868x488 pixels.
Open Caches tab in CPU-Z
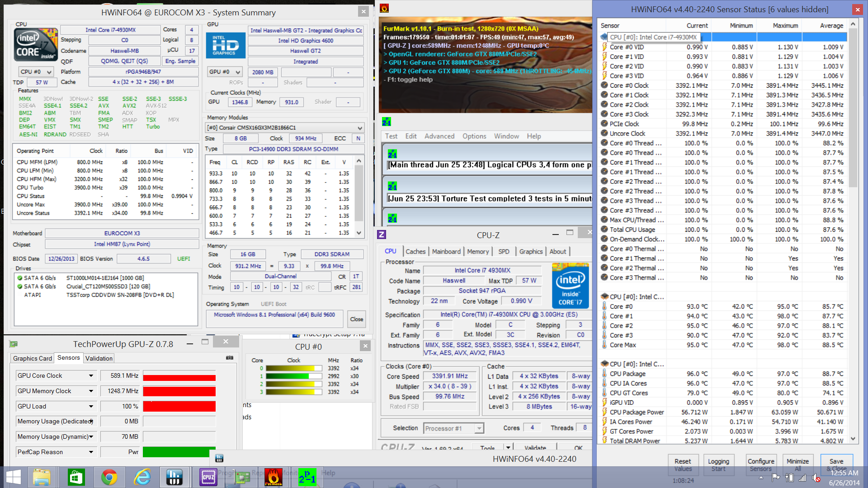pos(415,252)
